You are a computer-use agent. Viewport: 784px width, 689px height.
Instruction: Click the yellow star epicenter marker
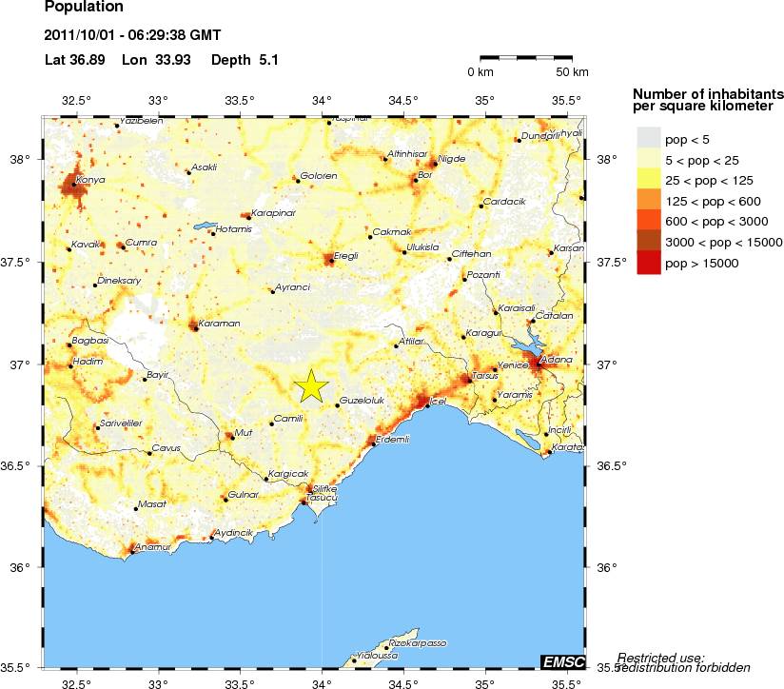click(311, 385)
